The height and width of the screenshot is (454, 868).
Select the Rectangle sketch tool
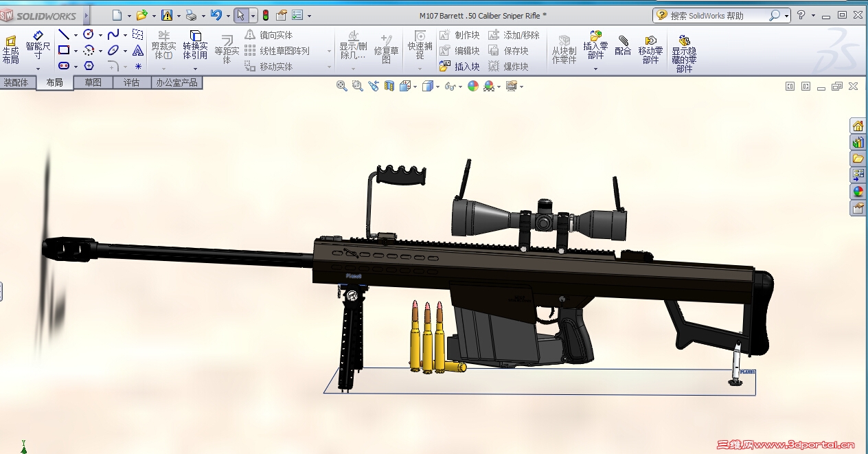click(x=64, y=50)
